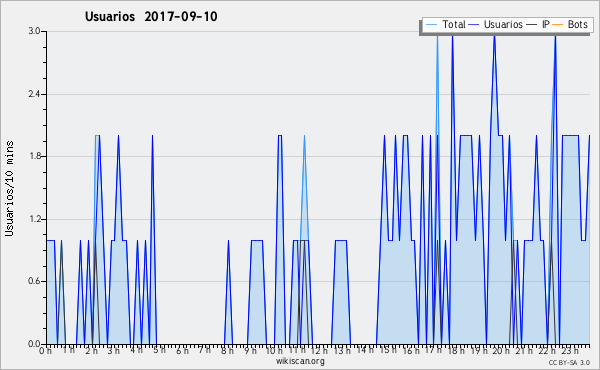Viewport: 600px width, 370px height.
Task: Click the y-axis value '1.2'
Action: coord(34,219)
